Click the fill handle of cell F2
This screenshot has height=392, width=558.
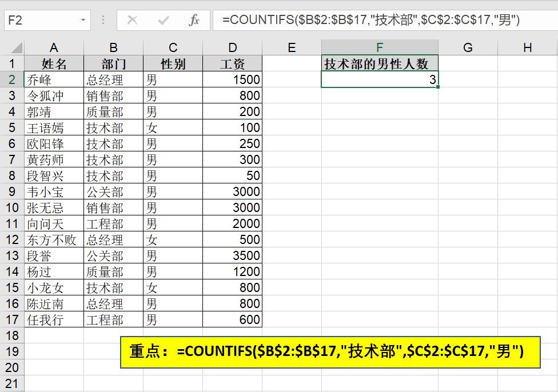point(438,87)
